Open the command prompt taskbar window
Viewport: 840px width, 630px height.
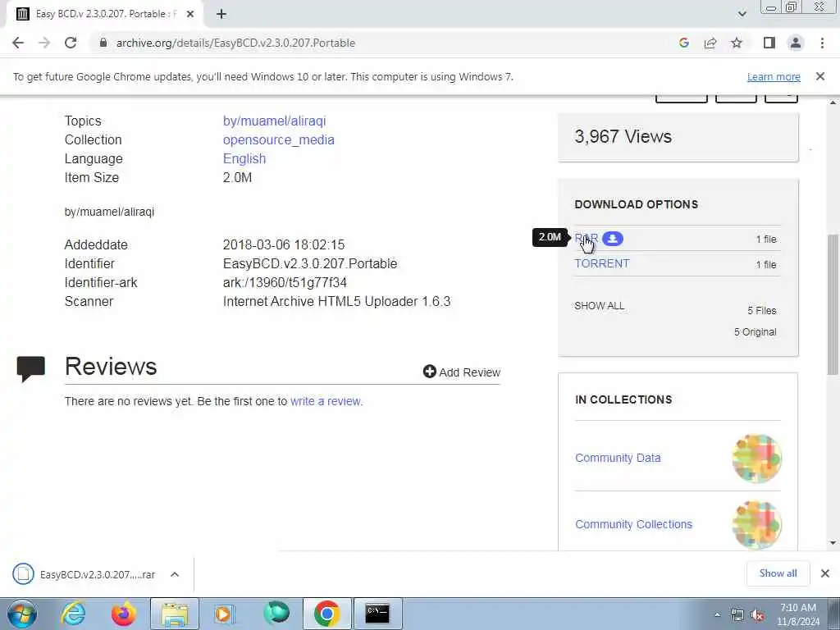tap(377, 614)
